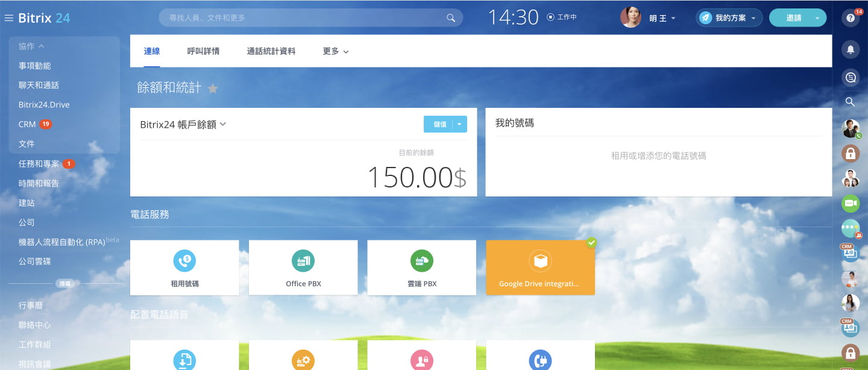
Task: Open the arrow beside the 邀請 button
Action: (817, 18)
